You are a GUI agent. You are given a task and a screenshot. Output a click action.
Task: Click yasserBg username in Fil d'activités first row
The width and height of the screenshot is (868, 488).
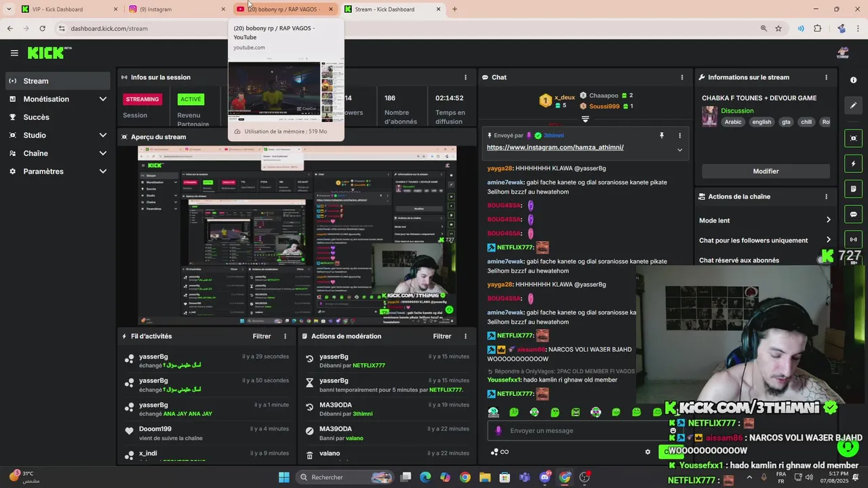(153, 357)
